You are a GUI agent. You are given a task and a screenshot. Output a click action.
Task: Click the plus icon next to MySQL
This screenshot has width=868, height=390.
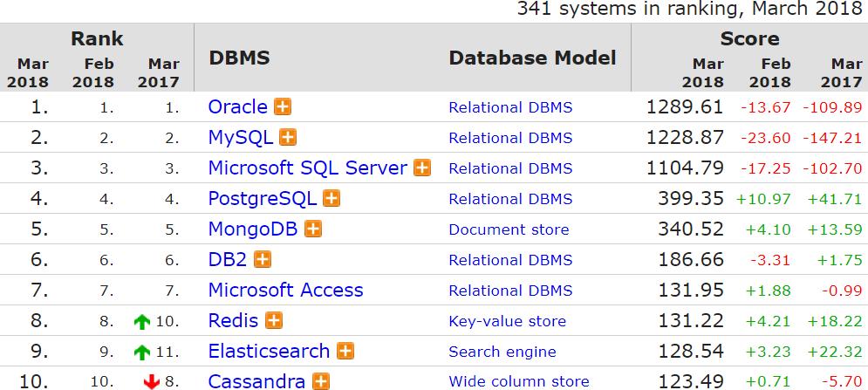coord(288,137)
